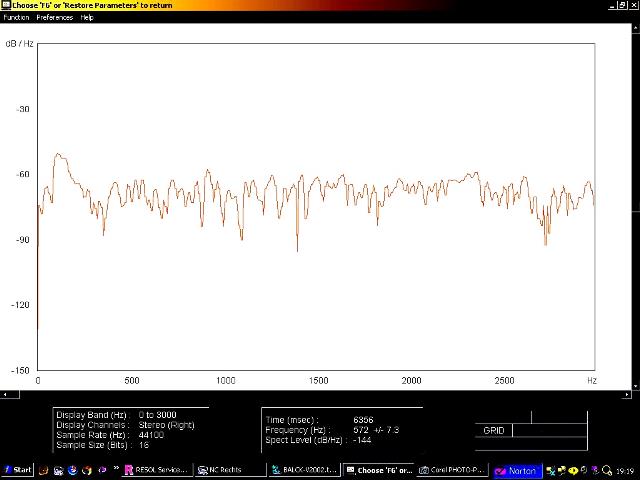Open the Help menu

coord(87,18)
